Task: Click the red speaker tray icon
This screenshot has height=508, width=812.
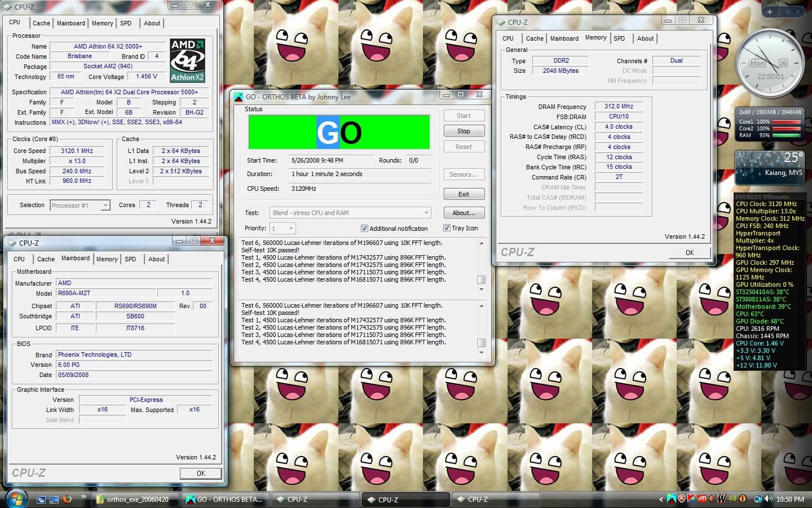Action: click(712, 498)
